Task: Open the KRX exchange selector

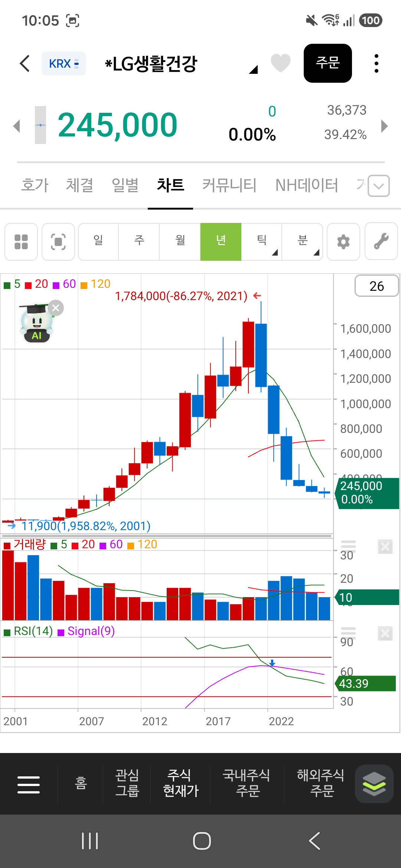Action: click(64, 63)
